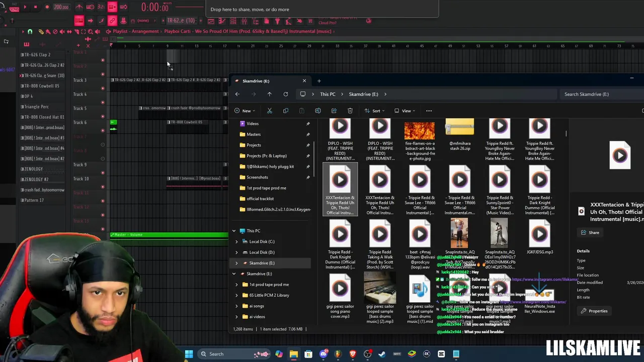Open the Sort dropdown in Explorer
The width and height of the screenshot is (644, 362).
coord(375,111)
